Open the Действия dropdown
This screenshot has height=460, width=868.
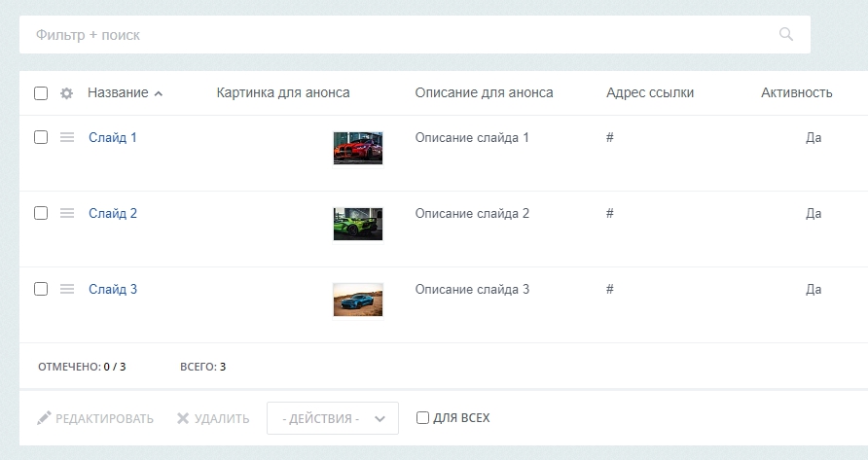(x=333, y=418)
